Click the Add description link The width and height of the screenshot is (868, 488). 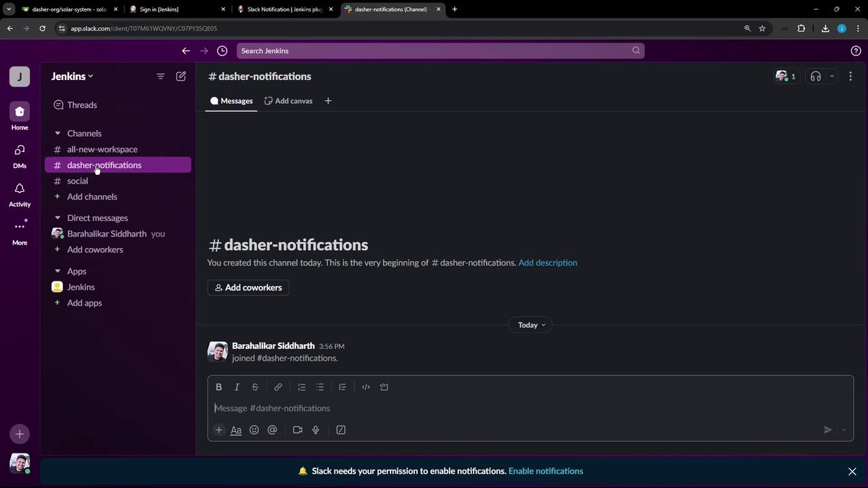click(548, 263)
